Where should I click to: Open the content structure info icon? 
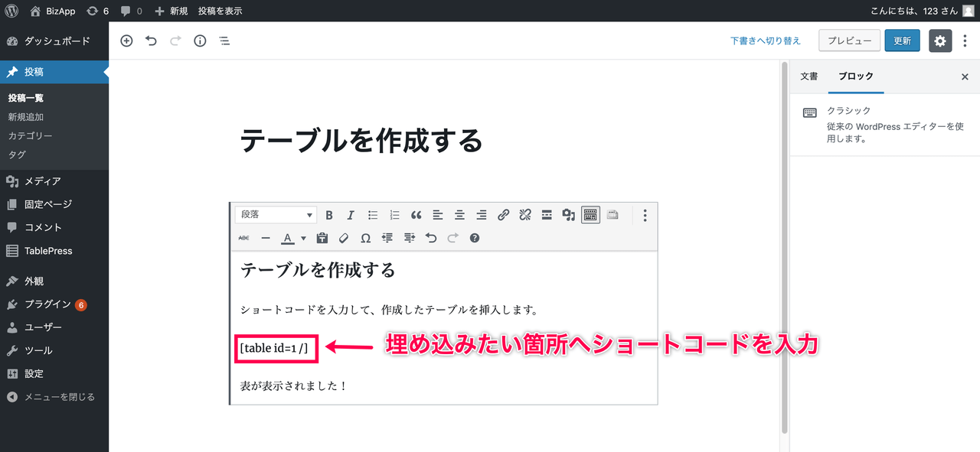[x=200, y=41]
